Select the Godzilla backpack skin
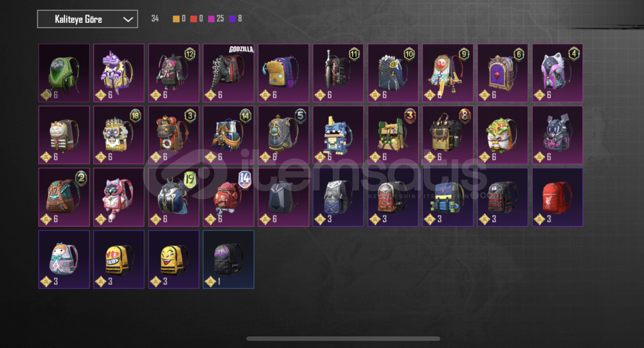This screenshot has height=348, width=644. (228, 73)
